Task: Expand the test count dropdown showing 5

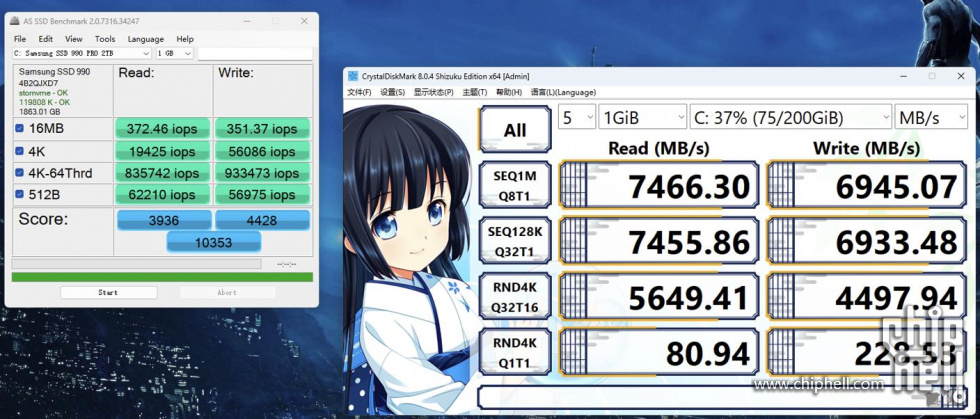Action: click(x=576, y=117)
